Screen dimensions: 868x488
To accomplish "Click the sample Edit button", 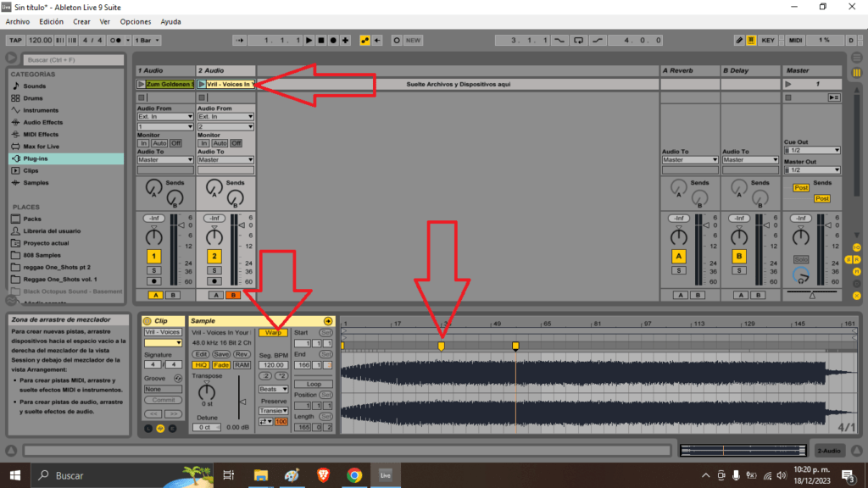I will point(200,354).
